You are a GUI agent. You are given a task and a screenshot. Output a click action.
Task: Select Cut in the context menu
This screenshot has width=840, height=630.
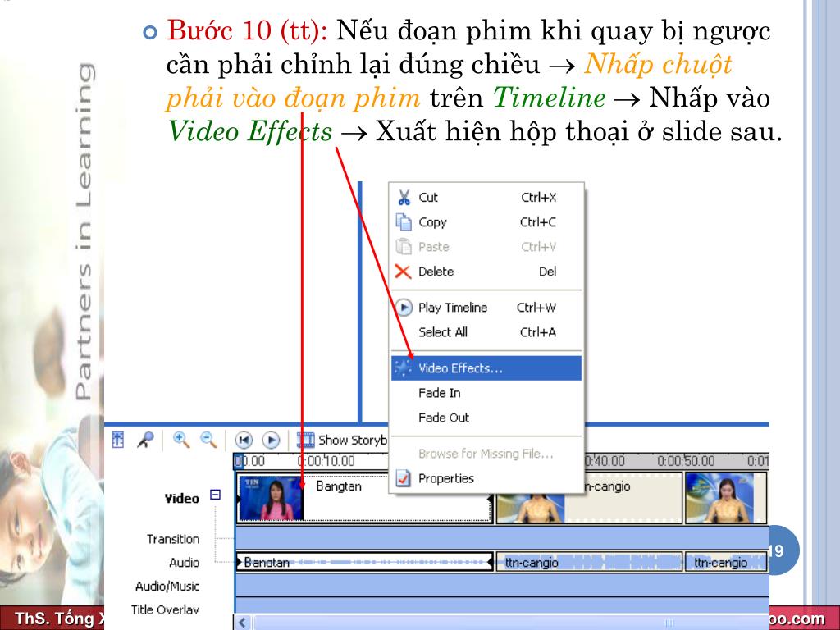point(486,198)
